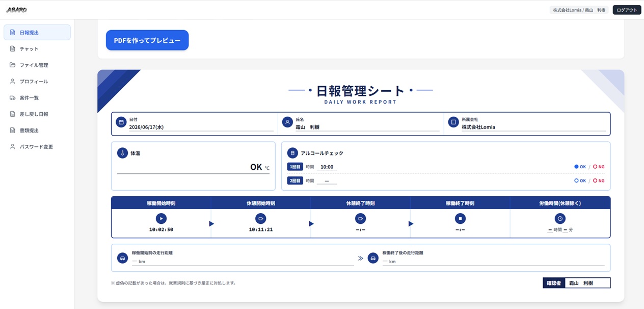
Task: Click the 労働時間(休憩除く) column header
Action: (560, 203)
